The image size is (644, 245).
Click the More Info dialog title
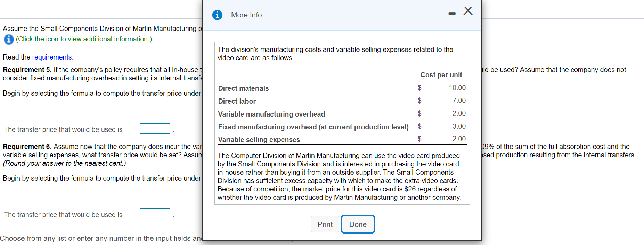click(x=246, y=15)
